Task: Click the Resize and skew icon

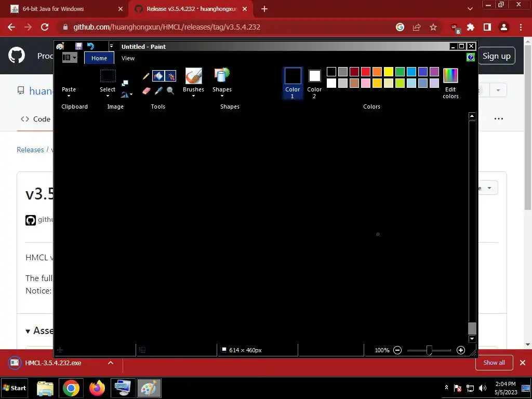Action: pyautogui.click(x=125, y=83)
